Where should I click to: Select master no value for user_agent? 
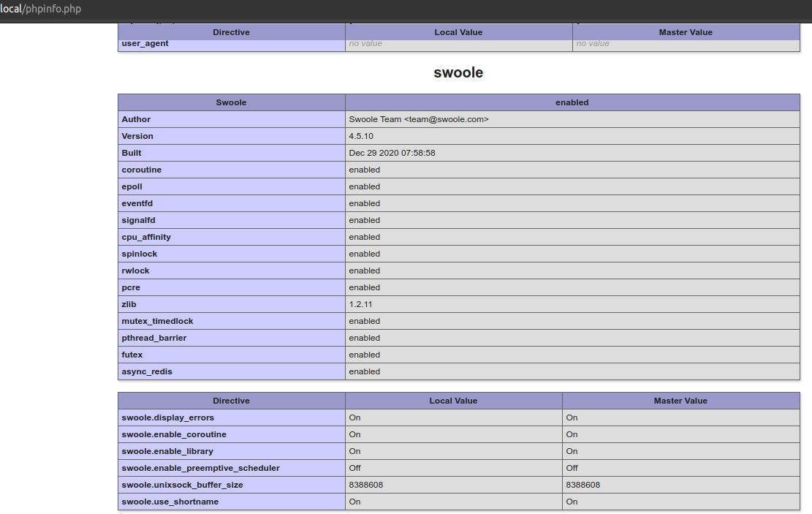coord(593,44)
